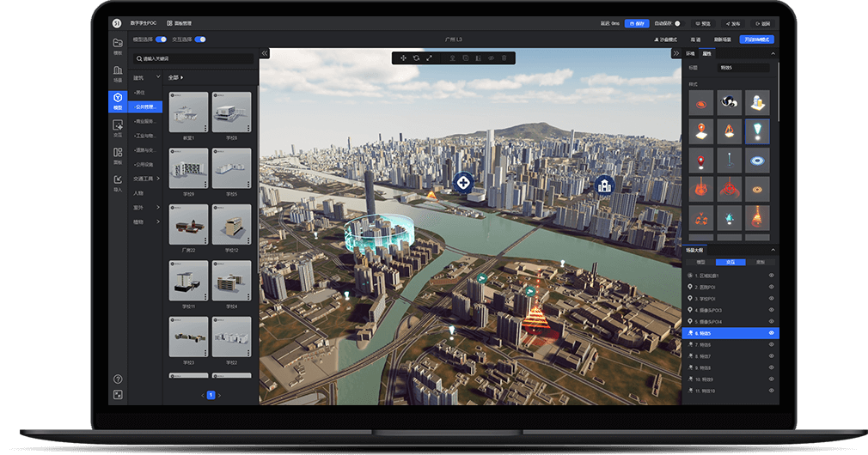Open the 场景 scene sidebar icon
Viewport: 868px width, 455px height.
click(118, 73)
